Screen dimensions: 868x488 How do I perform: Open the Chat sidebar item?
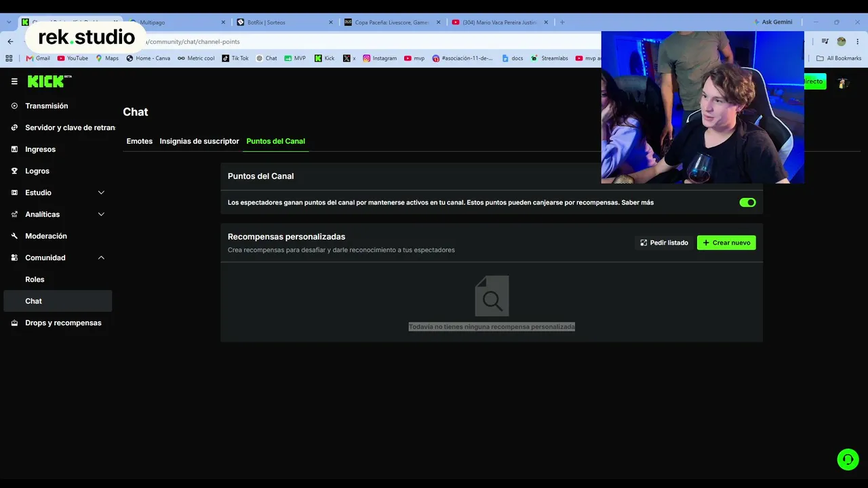point(58,301)
